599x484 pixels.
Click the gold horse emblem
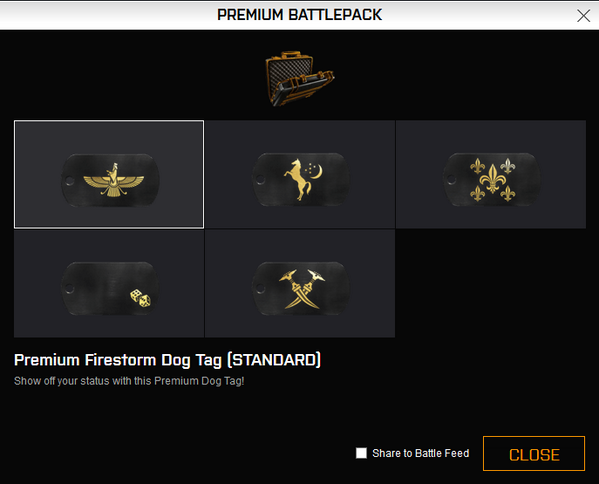pyautogui.click(x=298, y=180)
